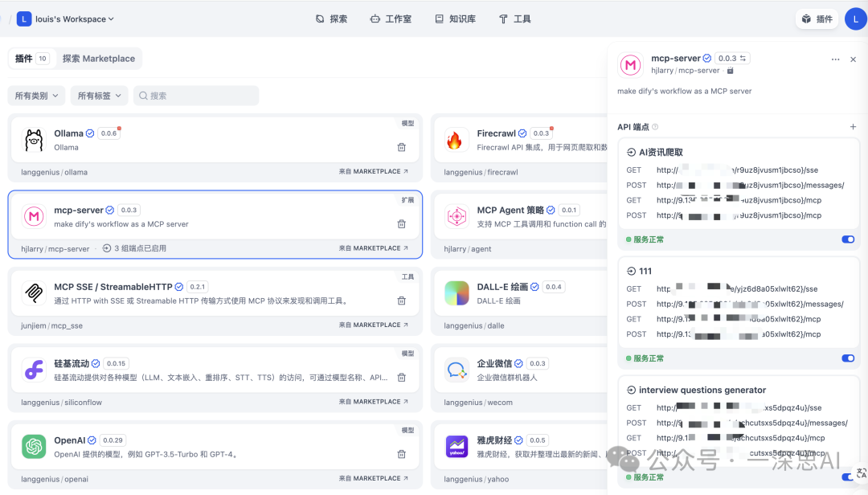868x495 pixels.
Task: Click the plus icon beside API 端点
Action: (x=852, y=126)
